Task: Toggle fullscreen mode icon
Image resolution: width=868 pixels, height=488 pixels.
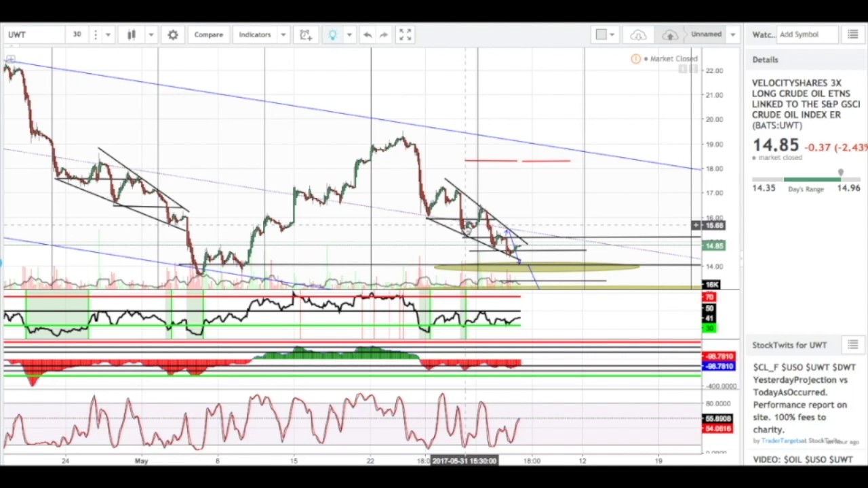Action: click(x=405, y=35)
